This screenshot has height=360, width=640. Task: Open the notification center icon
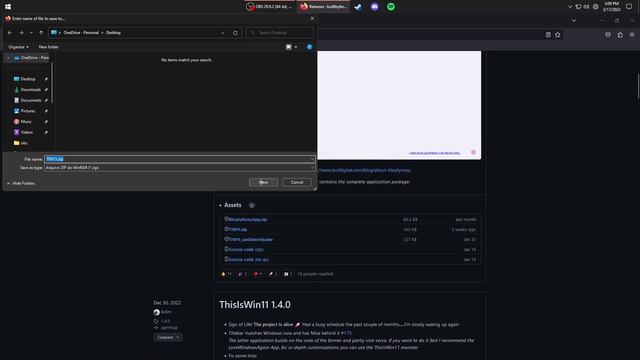[629, 7]
